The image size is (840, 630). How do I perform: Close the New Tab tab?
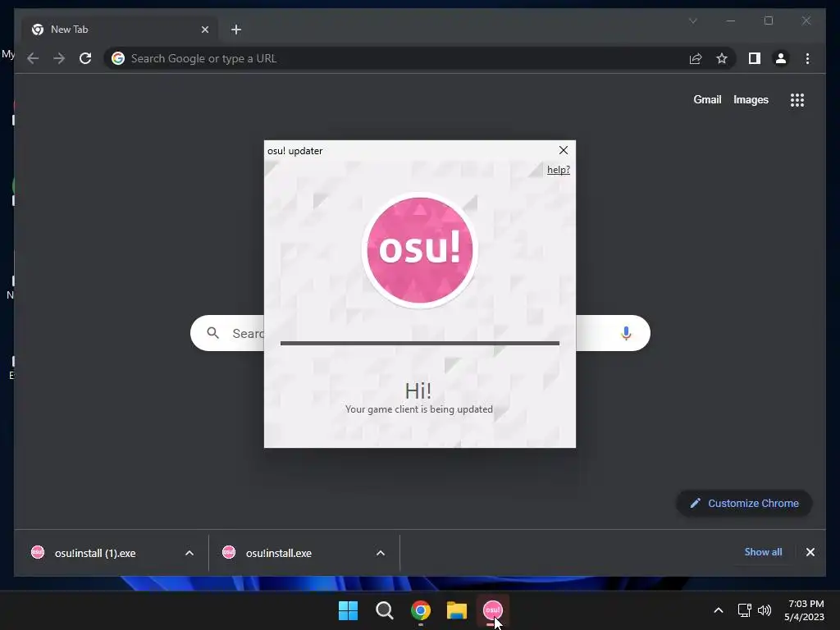click(204, 30)
